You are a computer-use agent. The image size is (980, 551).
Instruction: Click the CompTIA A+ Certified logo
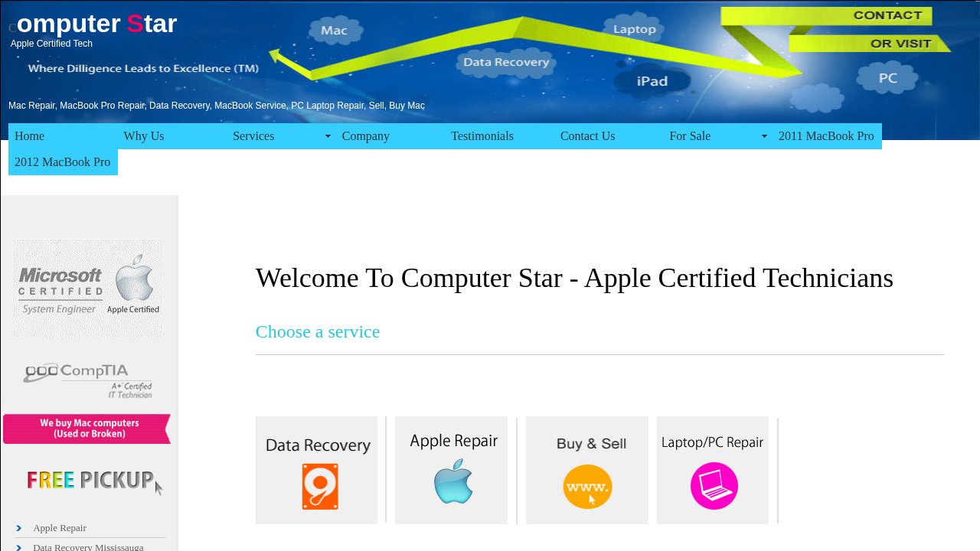click(x=87, y=380)
